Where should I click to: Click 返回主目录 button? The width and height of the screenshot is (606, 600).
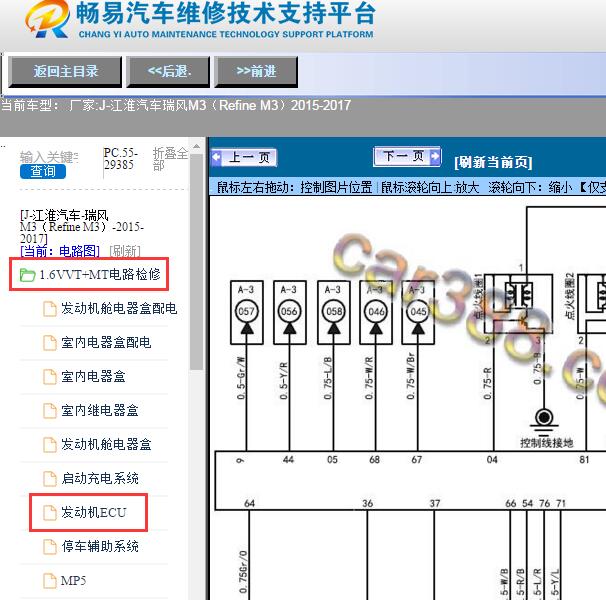(x=65, y=72)
